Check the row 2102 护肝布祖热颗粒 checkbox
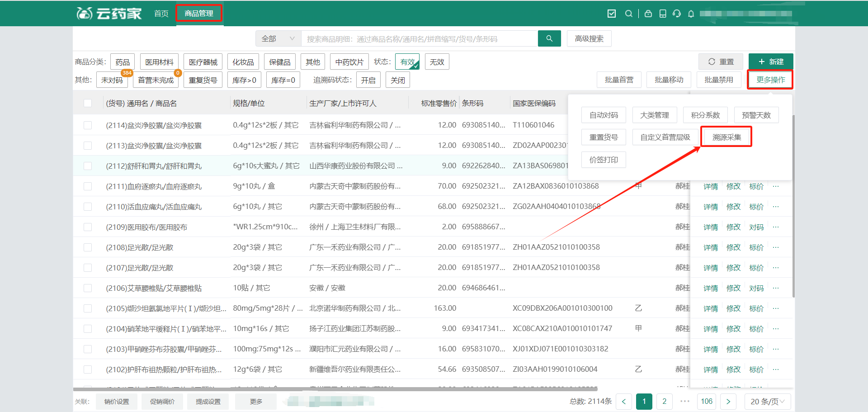 88,369
